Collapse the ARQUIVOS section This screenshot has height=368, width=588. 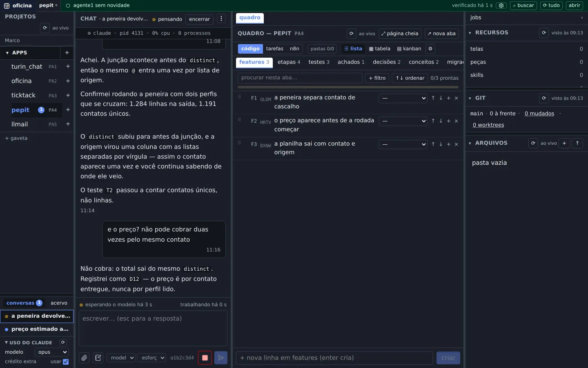click(x=470, y=143)
